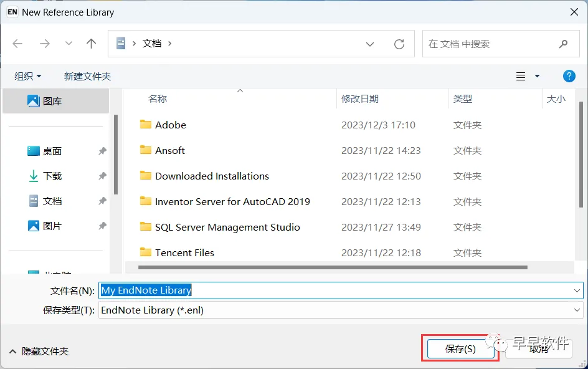Sort files by 修改日期 column
The image size is (588, 369).
[360, 98]
